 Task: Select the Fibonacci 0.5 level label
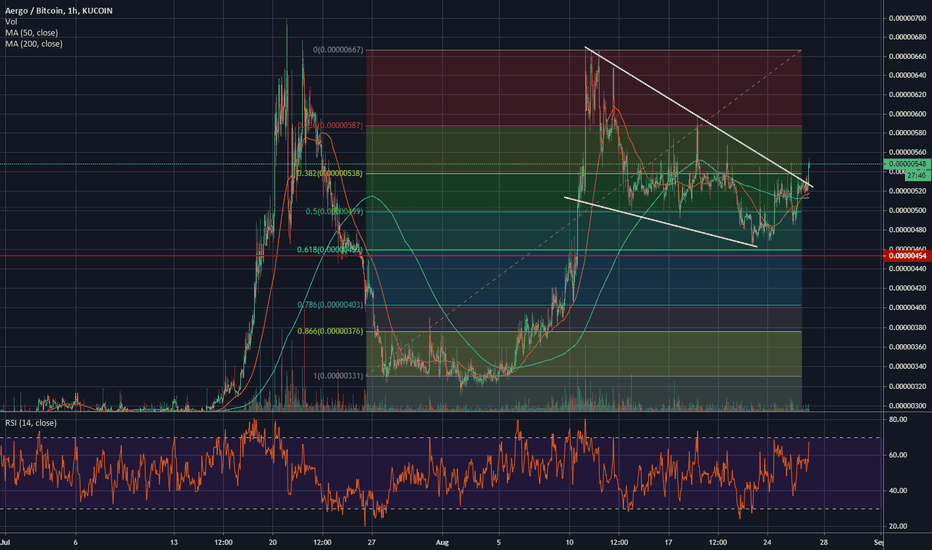(334, 212)
